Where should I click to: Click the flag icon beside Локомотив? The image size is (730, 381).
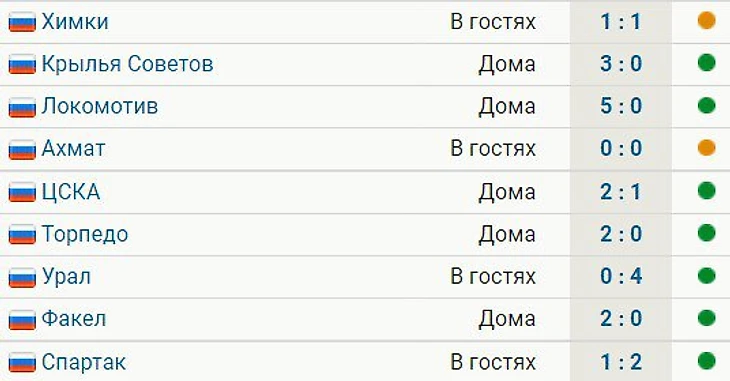coord(22,107)
